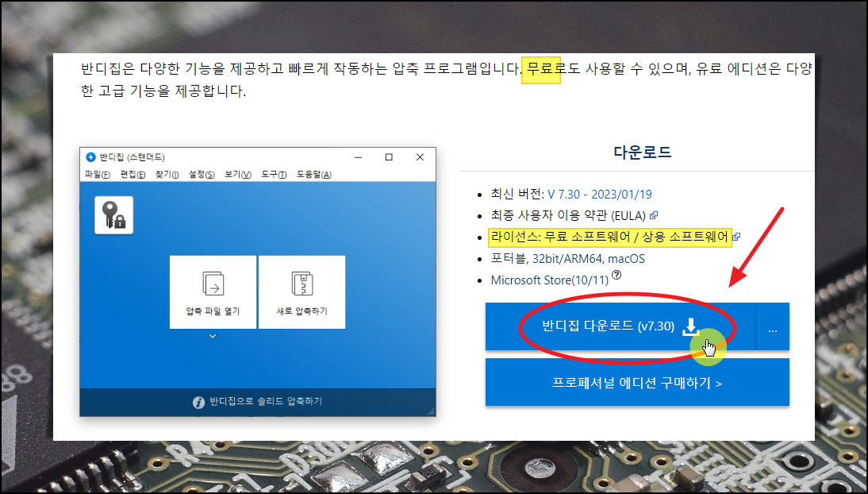Click the external link icon next to EULA
868x494 pixels.
[x=653, y=215]
